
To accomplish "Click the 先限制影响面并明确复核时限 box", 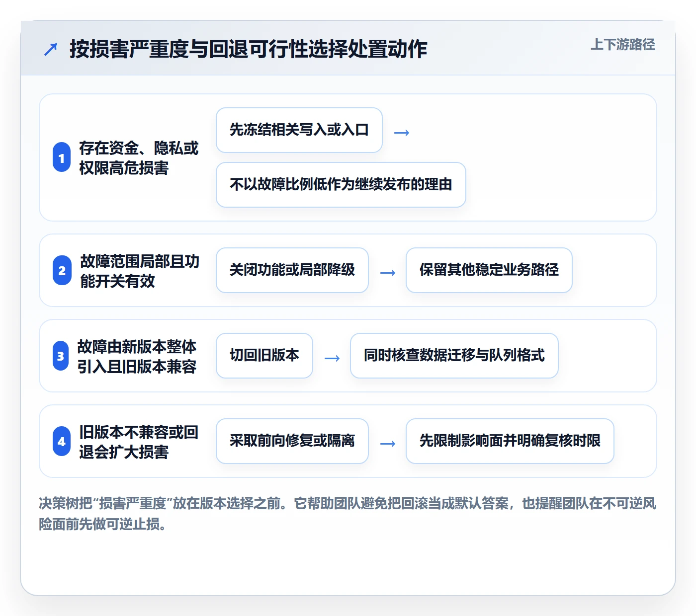I will coord(510,441).
